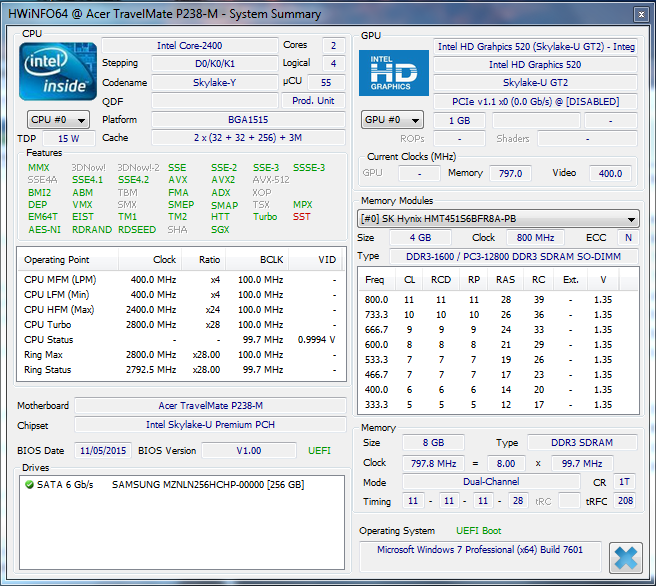
Task: Click the AES-NI feature flag
Action: point(44,230)
